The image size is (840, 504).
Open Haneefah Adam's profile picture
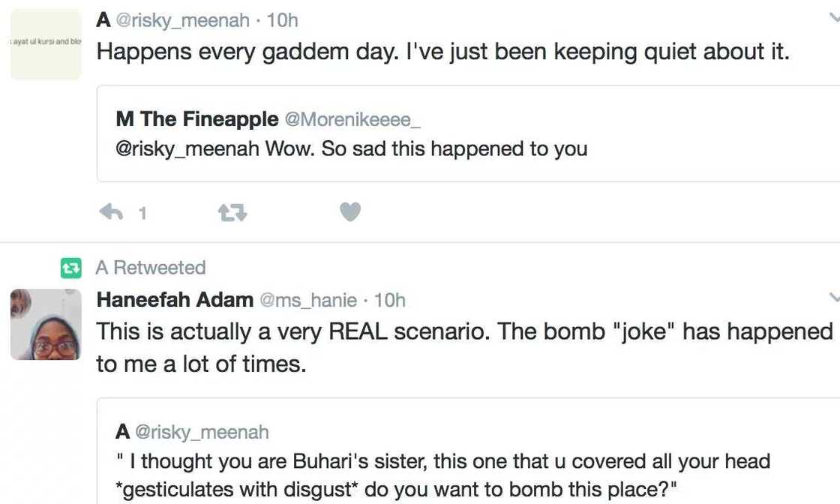pyautogui.click(x=46, y=324)
